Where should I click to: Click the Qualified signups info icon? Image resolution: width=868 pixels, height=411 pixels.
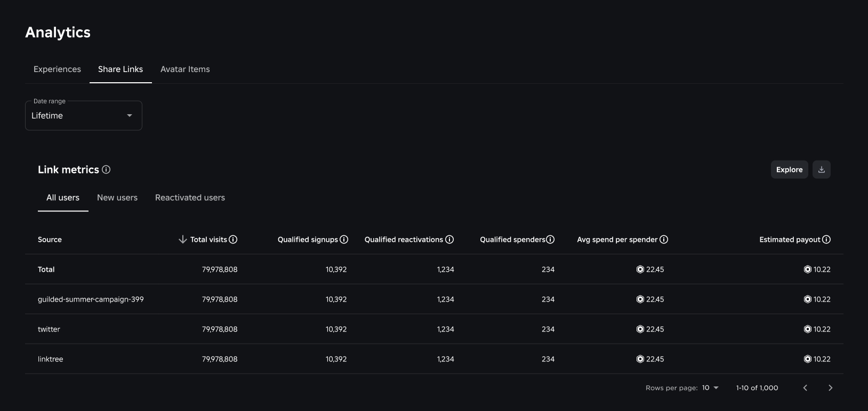point(344,240)
